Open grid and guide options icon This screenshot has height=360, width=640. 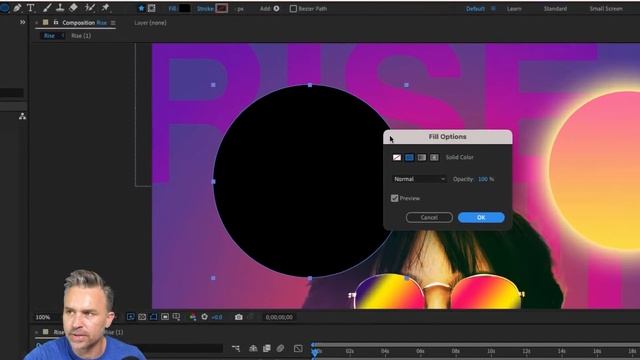pyautogui.click(x=176, y=317)
